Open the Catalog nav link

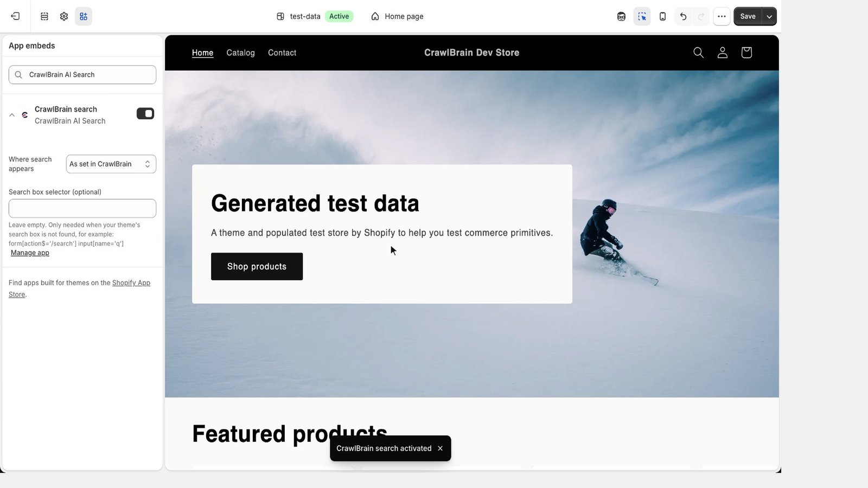point(240,53)
